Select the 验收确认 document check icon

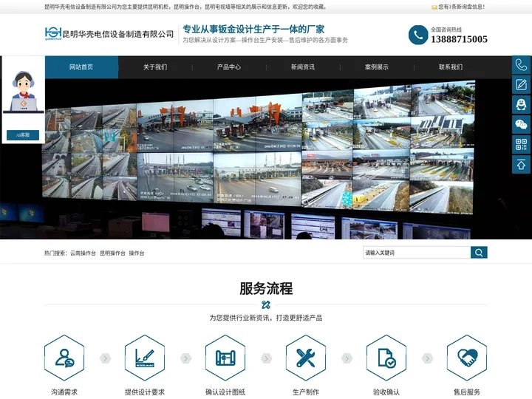coord(386,358)
